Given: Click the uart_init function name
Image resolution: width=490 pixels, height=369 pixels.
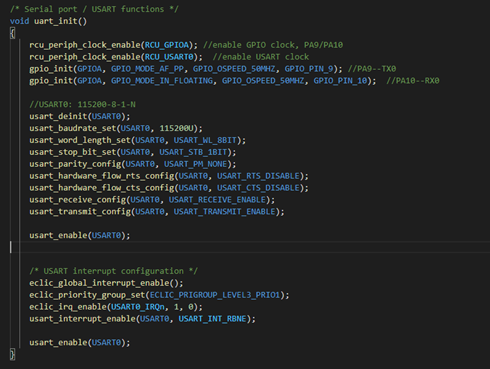Looking at the screenshot, I should 56,21.
